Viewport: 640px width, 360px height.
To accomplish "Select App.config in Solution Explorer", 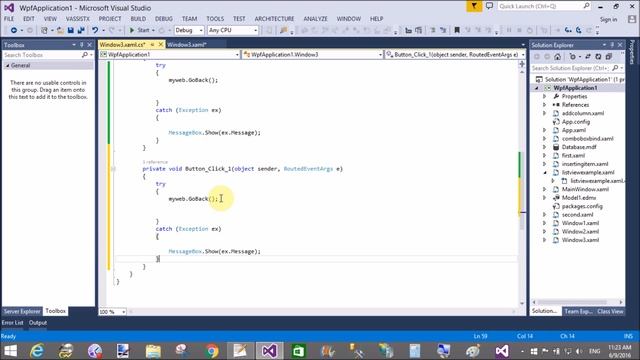I will [576, 122].
